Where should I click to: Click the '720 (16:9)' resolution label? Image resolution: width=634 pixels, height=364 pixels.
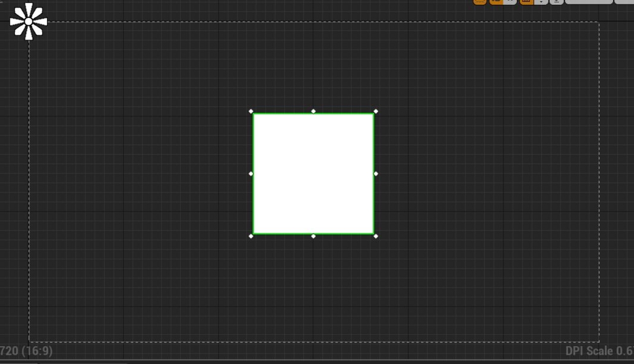coord(26,350)
